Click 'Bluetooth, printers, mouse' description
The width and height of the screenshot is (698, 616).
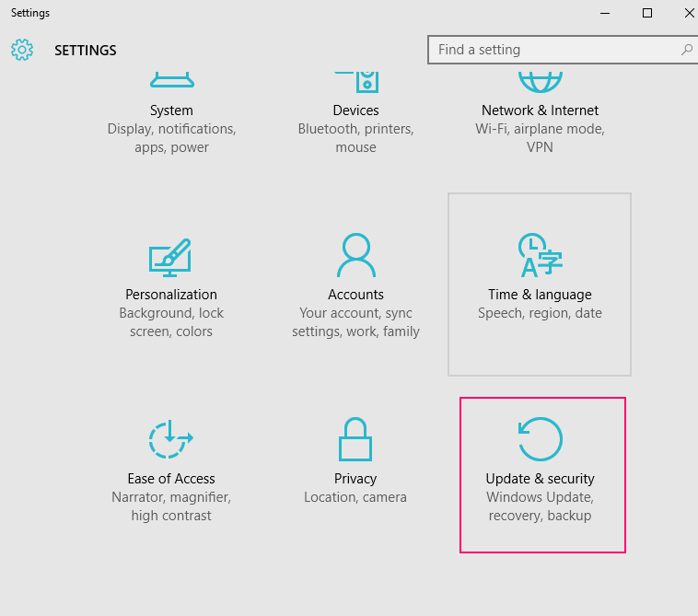356,138
